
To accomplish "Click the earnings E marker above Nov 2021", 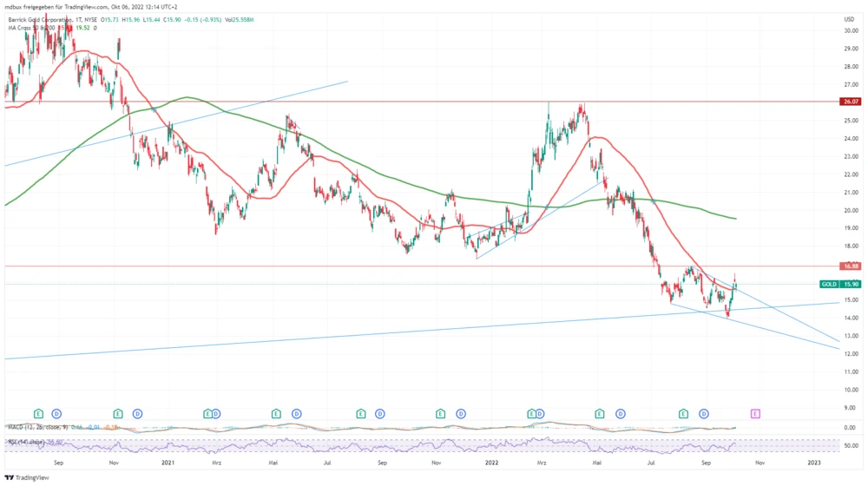I will [x=441, y=414].
